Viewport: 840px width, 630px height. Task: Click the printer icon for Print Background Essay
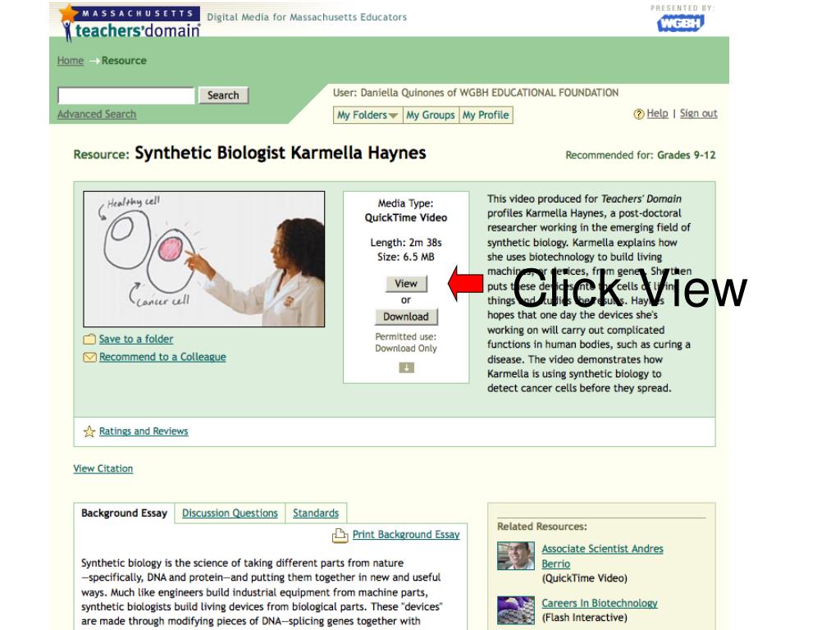pos(340,535)
